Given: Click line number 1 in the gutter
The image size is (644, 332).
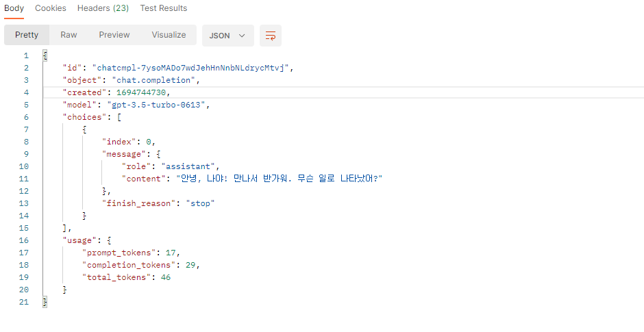Looking at the screenshot, I should click(26, 55).
